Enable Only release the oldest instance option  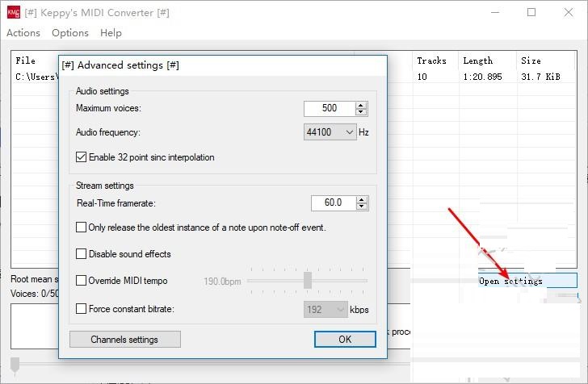(x=82, y=227)
